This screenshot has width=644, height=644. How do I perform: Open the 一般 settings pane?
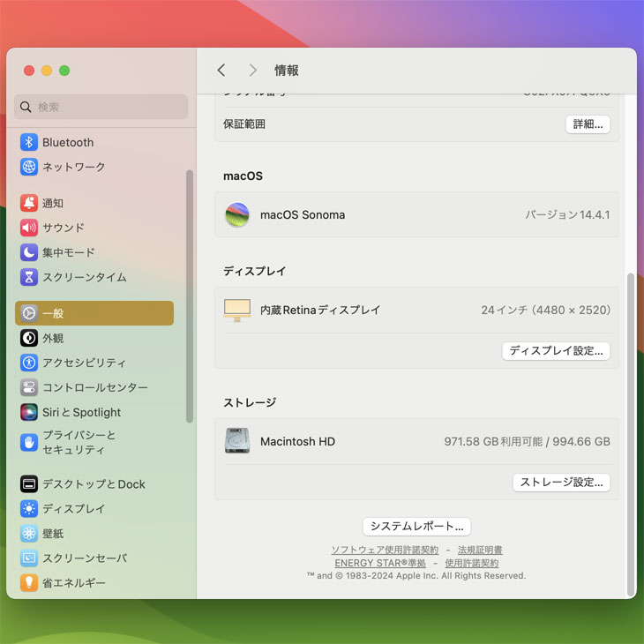point(94,313)
